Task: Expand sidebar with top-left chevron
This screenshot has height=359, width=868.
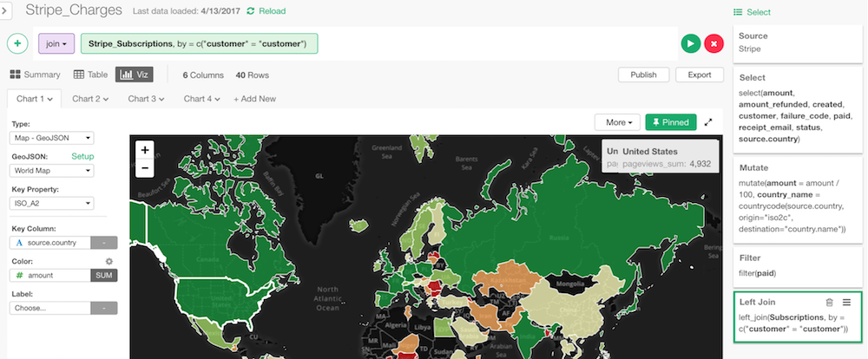Action: [x=5, y=10]
